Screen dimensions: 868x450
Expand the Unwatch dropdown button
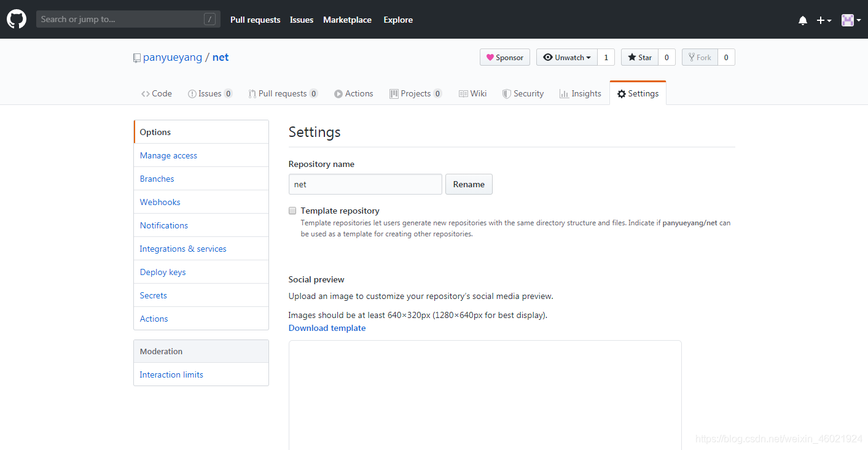(566, 57)
